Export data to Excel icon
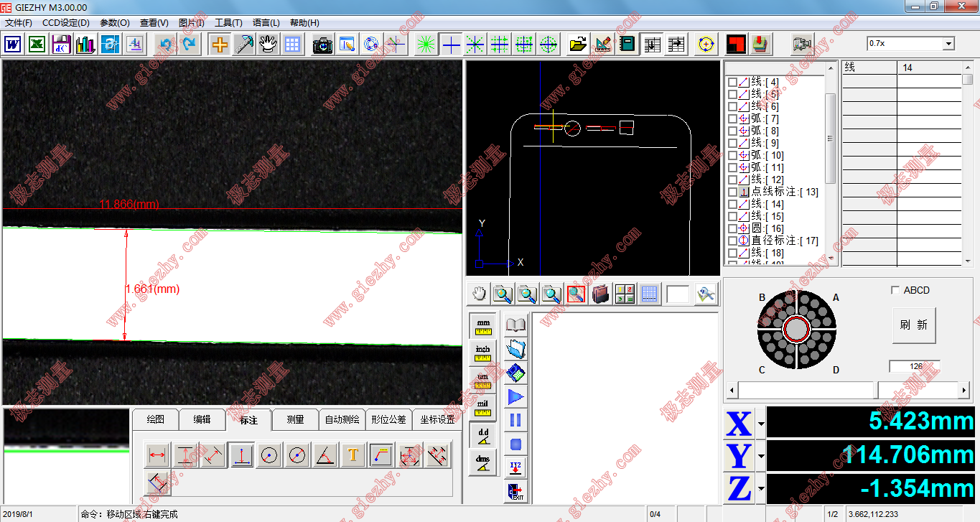The width and height of the screenshot is (980, 522). 37,45
